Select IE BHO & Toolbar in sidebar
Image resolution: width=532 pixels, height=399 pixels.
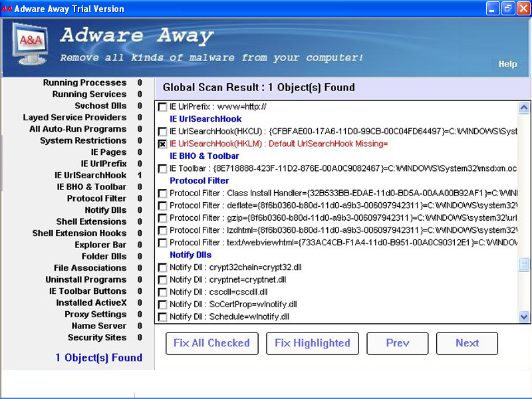click(92, 187)
